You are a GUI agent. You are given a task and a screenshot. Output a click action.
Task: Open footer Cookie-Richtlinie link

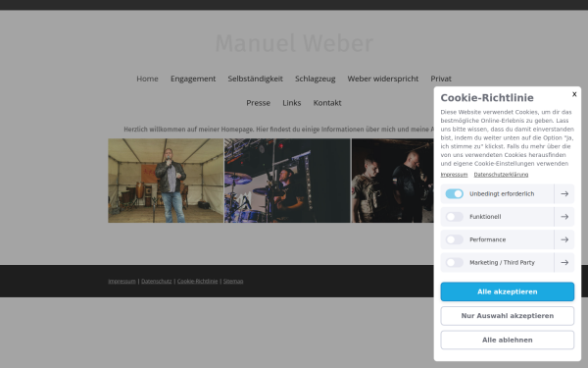198,281
